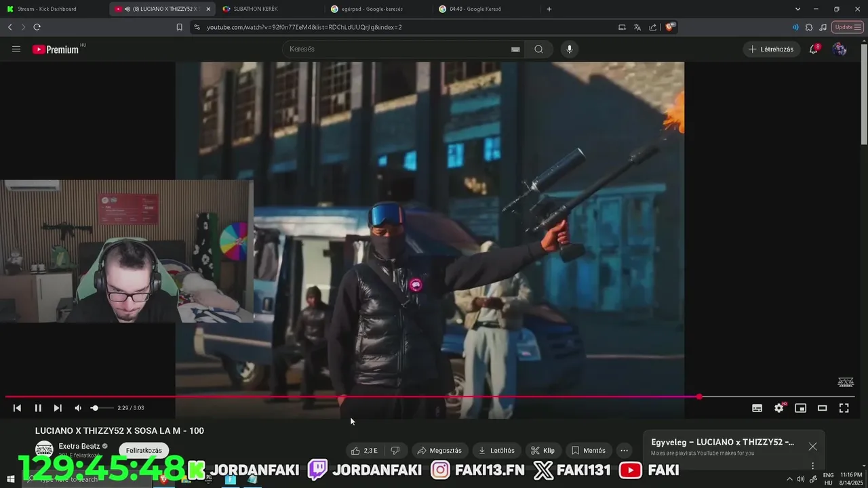Open Windows Start menu

click(x=10, y=479)
